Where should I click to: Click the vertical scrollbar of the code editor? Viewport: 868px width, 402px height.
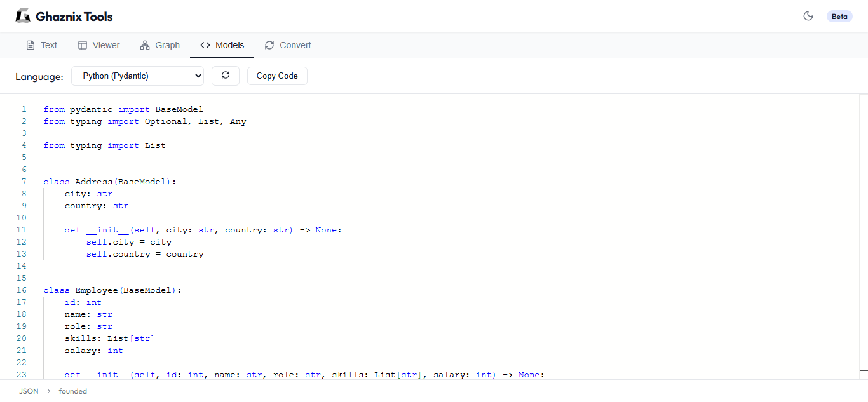pyautogui.click(x=864, y=235)
